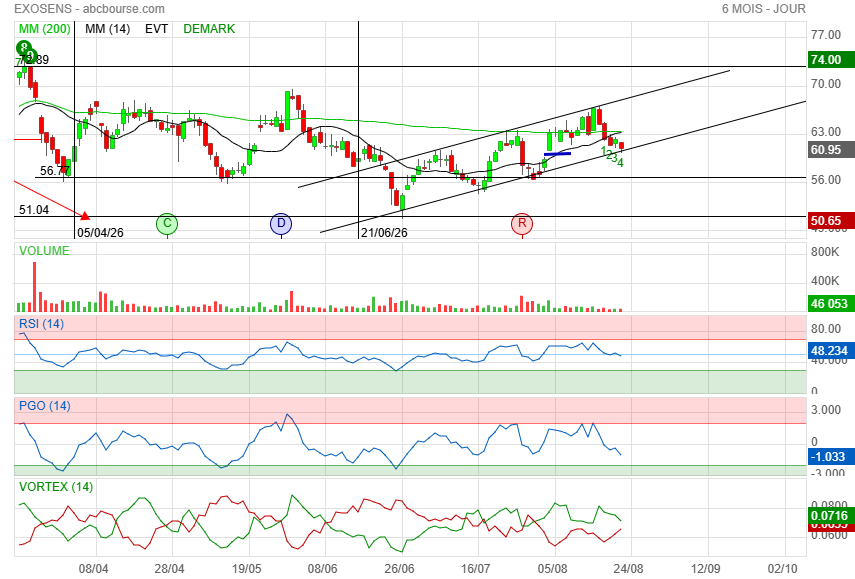Click the VORTEX (14) panel title
The image size is (855, 579).
click(56, 487)
